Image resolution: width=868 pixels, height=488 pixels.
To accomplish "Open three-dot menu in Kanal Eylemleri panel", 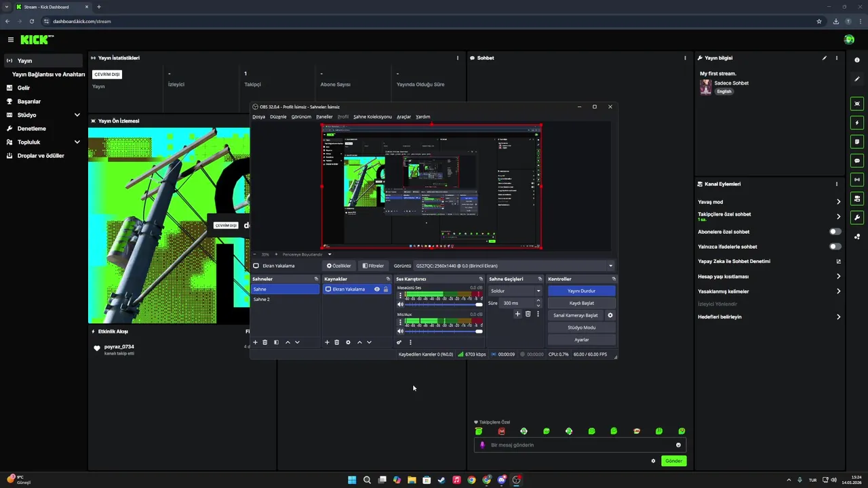I will pyautogui.click(x=837, y=184).
